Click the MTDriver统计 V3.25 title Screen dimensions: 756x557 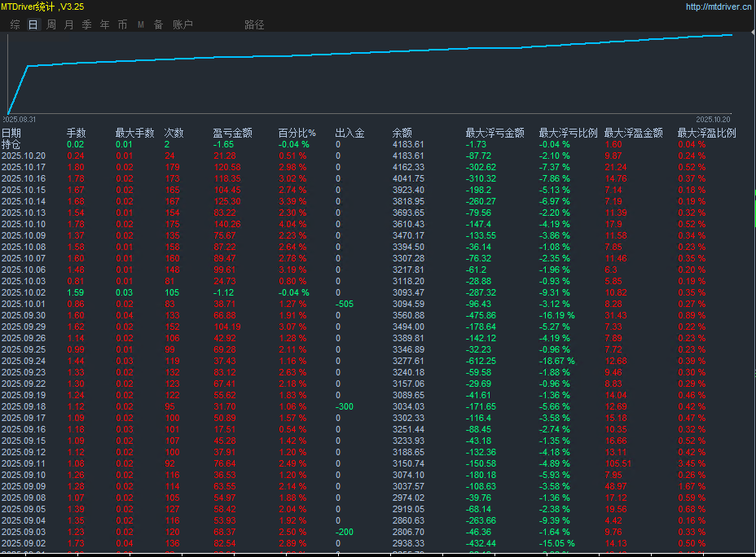tap(42, 7)
